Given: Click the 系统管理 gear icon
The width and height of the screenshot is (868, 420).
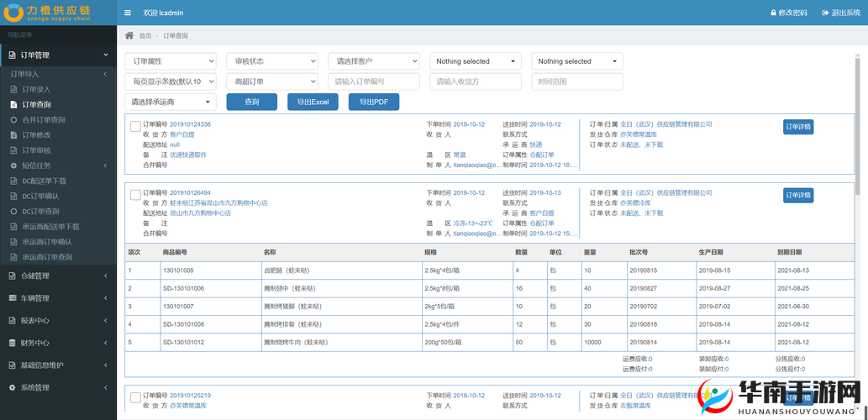Looking at the screenshot, I should pos(12,388).
